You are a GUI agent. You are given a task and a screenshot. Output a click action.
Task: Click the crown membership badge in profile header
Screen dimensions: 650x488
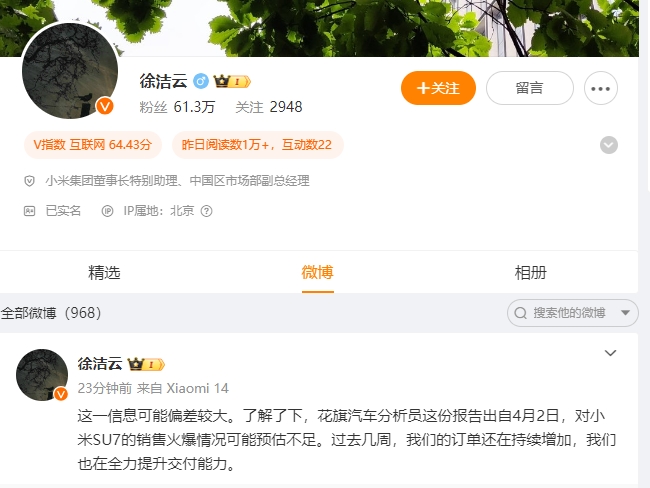pyautogui.click(x=232, y=82)
